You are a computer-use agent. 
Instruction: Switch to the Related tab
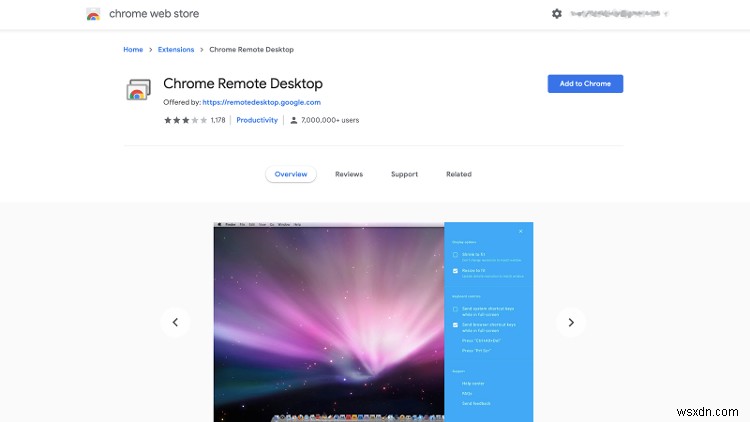point(459,174)
